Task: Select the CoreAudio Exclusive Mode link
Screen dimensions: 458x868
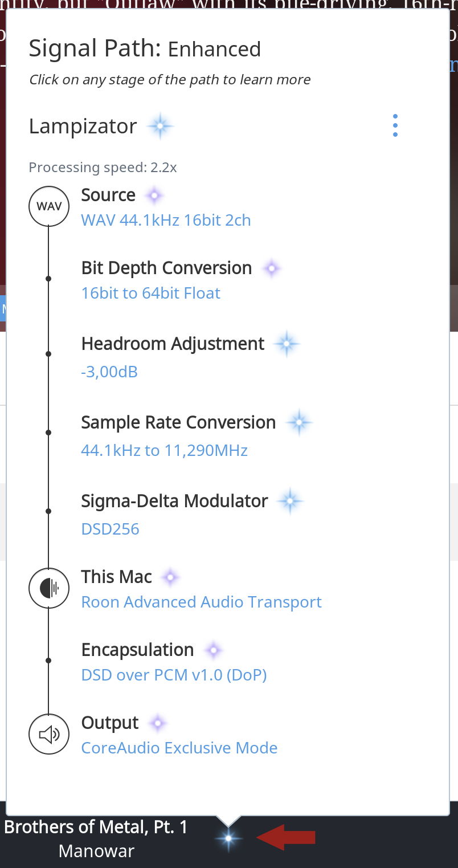Action: point(179,748)
